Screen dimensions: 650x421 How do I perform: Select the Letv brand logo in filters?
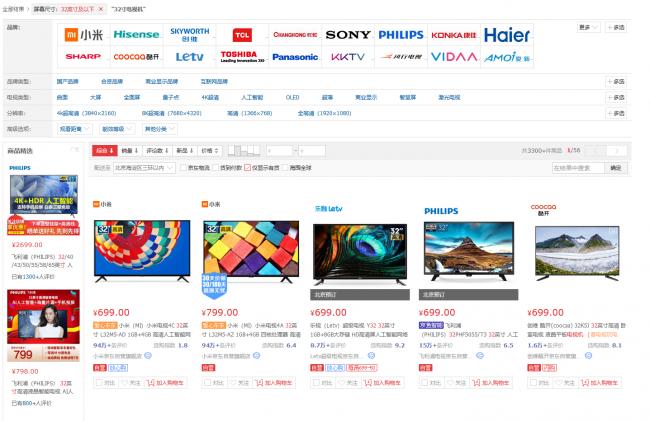[x=189, y=57]
